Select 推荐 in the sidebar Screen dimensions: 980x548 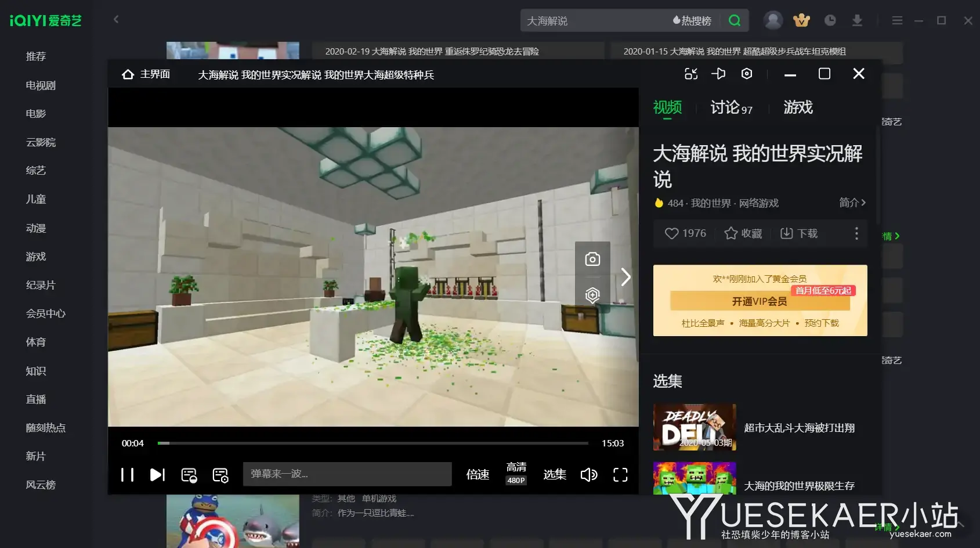(36, 56)
